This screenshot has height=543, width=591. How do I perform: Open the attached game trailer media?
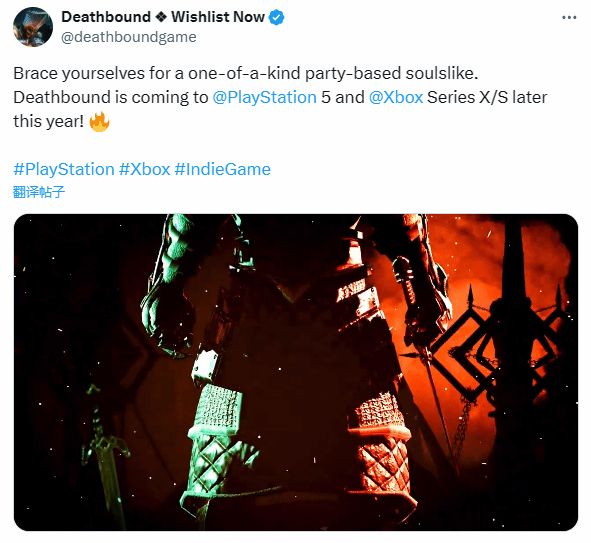296,372
